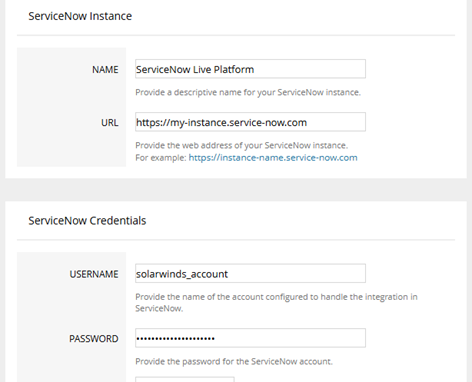
Task: Click the USERNAME input field
Action: (x=250, y=273)
